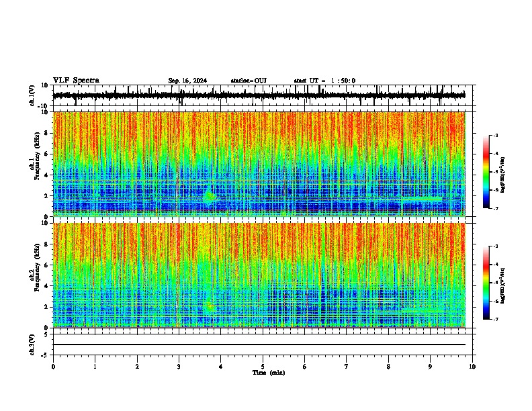This screenshot has height=411, width=532.
Task: Click the "Time (min)" axis title
Action: click(x=269, y=373)
